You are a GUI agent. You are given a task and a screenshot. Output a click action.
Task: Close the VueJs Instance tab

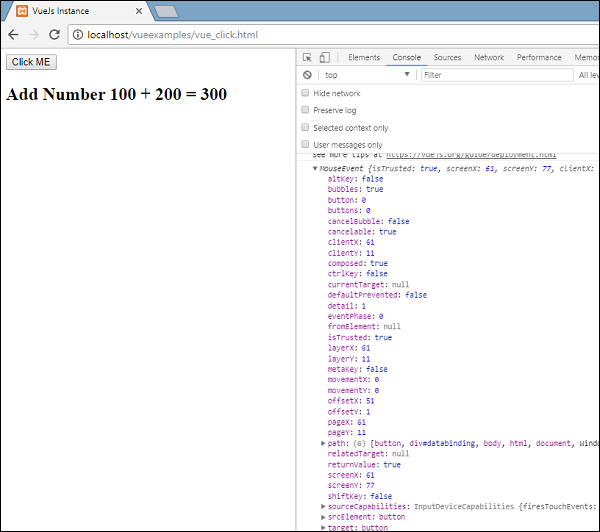pyautogui.click(x=137, y=10)
